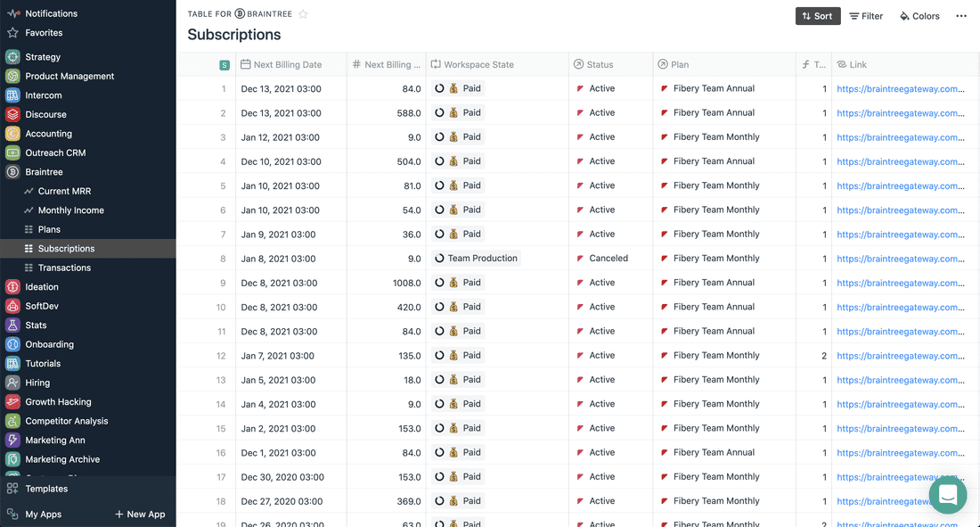The image size is (980, 527).
Task: Open the Filter options
Action: (865, 16)
